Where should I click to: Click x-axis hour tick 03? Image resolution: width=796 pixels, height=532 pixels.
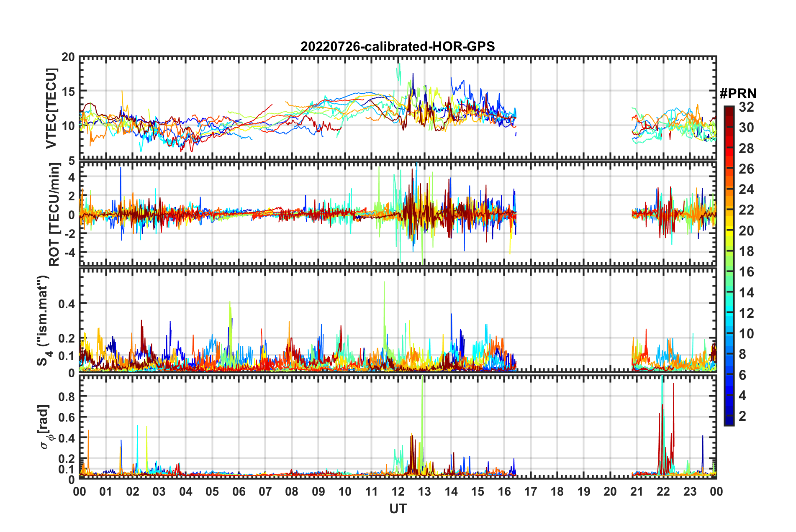[159, 491]
